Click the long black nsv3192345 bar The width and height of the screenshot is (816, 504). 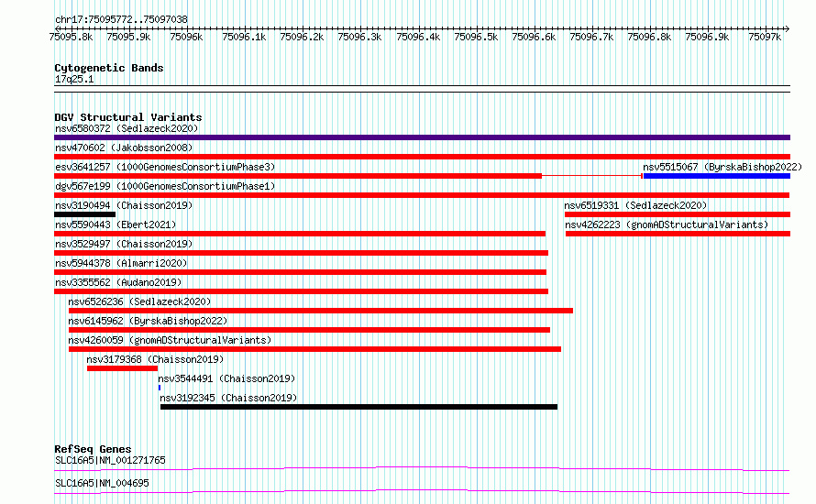tap(359, 407)
